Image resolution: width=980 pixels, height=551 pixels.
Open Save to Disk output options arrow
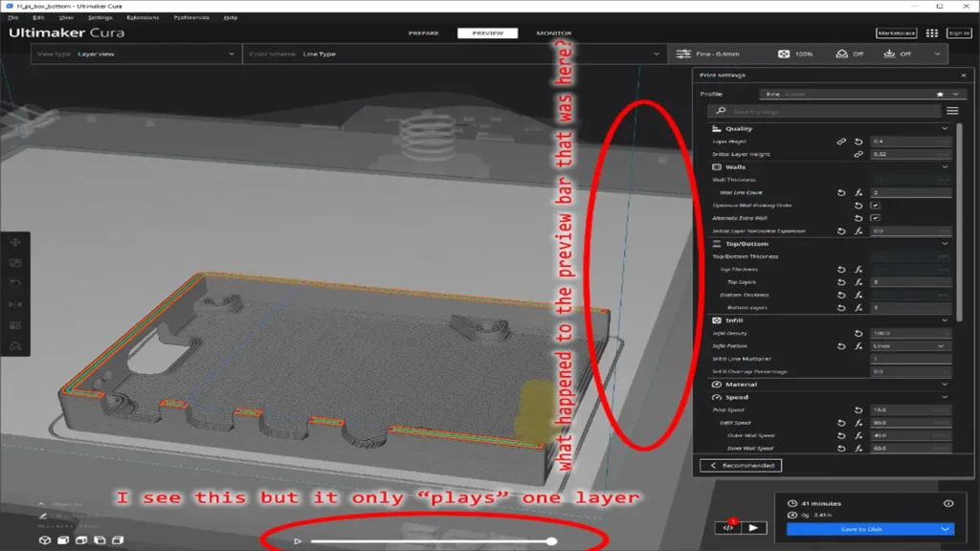945,529
